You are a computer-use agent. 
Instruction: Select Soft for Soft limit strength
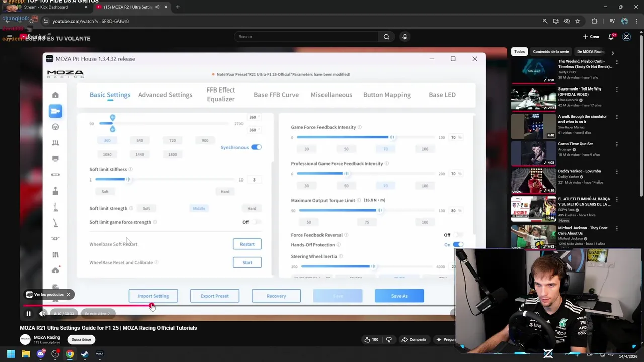pyautogui.click(x=146, y=208)
